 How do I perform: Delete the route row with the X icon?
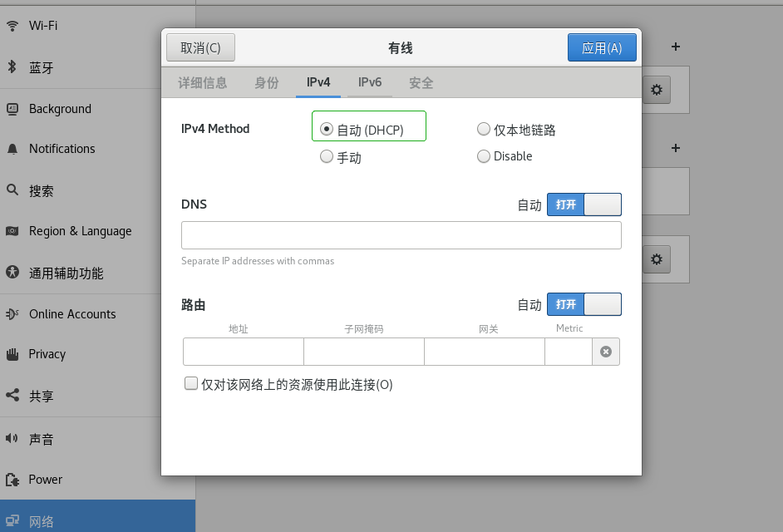point(606,352)
